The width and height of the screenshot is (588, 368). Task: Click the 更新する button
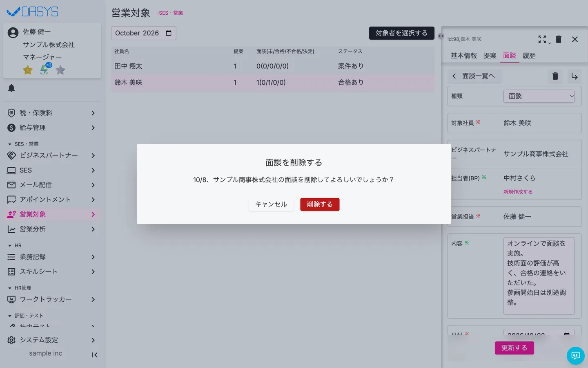514,348
